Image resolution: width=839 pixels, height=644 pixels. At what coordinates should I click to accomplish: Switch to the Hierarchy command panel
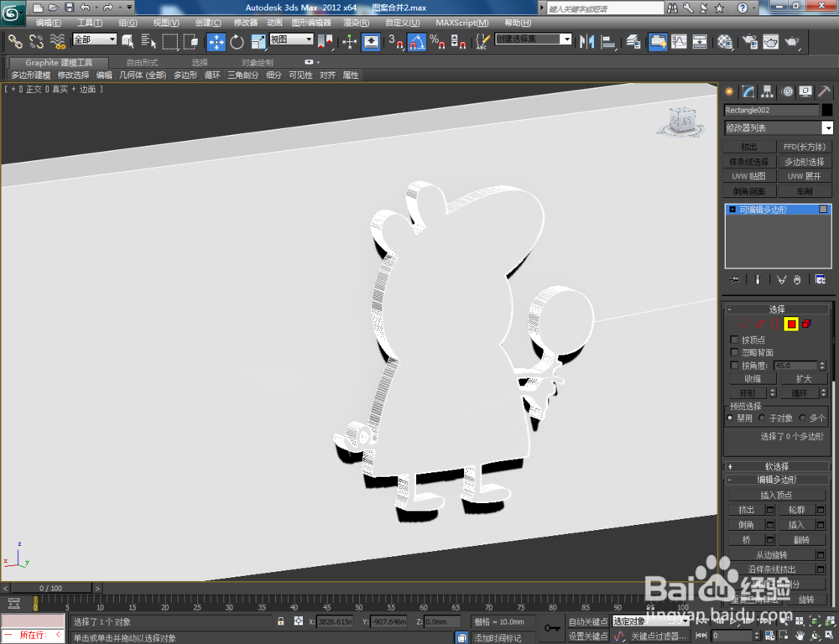point(768,91)
